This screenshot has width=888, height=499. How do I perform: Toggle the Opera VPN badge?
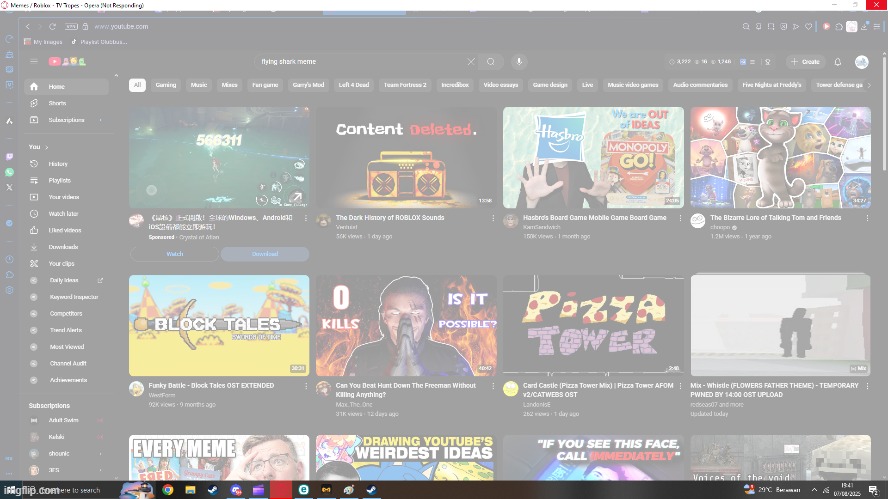coord(71,27)
